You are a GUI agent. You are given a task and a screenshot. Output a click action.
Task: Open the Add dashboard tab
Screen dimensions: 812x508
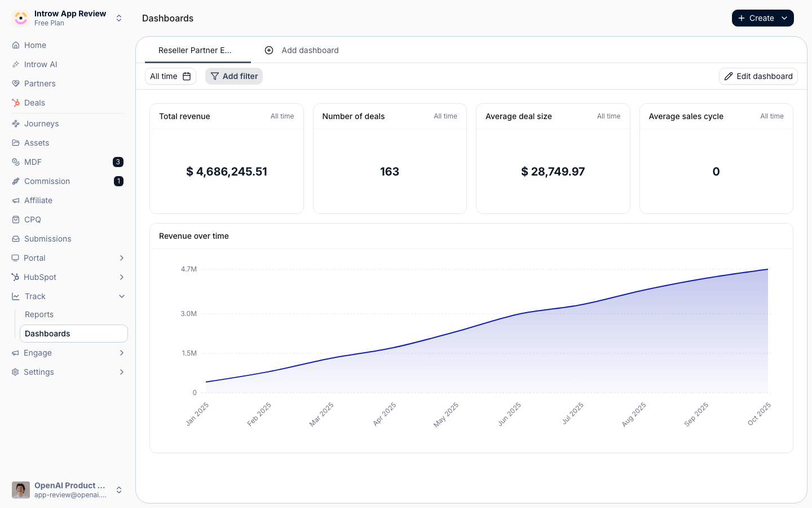[x=302, y=50]
